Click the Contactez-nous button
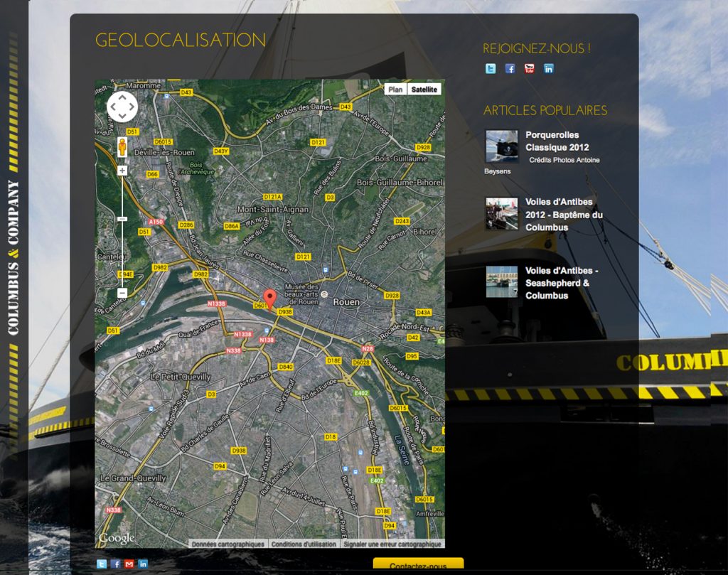The width and height of the screenshot is (728, 575). coord(418,564)
